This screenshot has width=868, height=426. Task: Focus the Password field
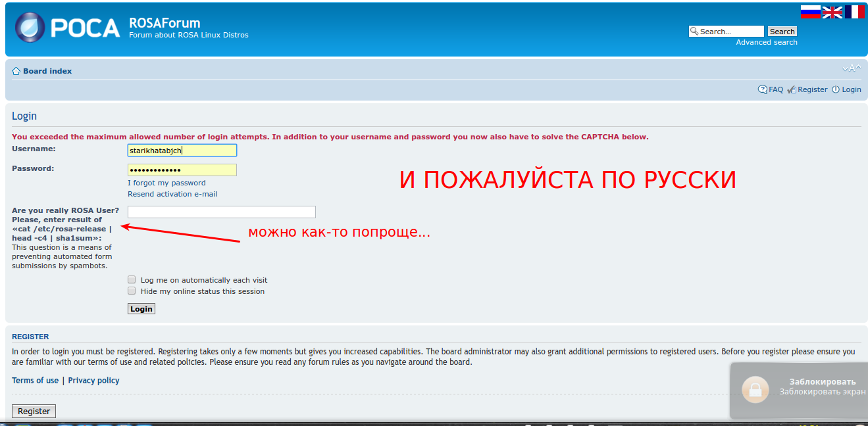(182, 170)
